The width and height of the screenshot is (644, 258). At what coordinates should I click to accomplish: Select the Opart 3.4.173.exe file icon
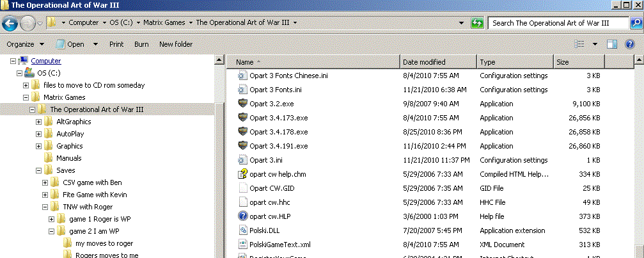coord(243,118)
